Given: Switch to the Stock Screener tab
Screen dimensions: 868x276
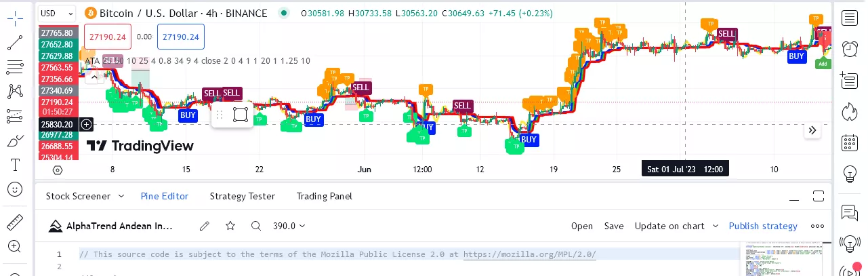Looking at the screenshot, I should (x=78, y=196).
